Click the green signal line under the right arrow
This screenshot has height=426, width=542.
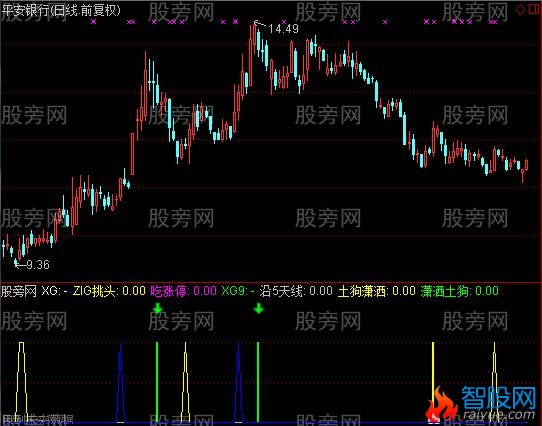point(258,382)
